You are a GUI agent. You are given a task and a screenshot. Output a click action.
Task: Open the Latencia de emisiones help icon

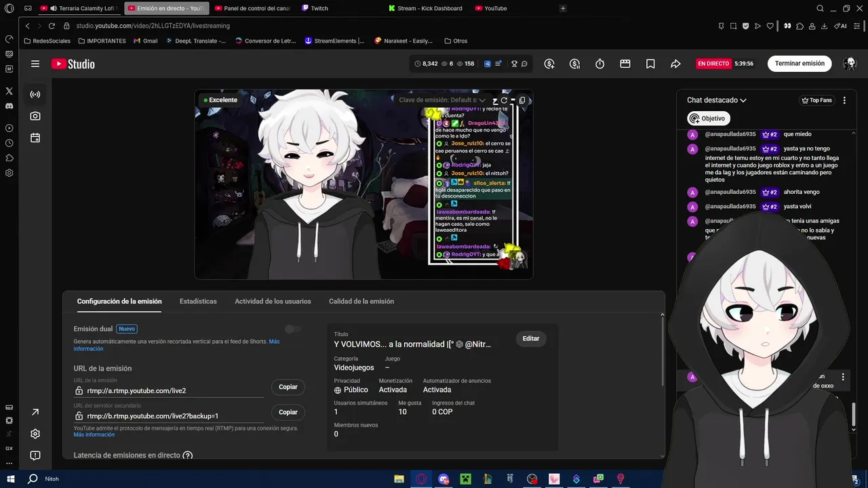188,455
